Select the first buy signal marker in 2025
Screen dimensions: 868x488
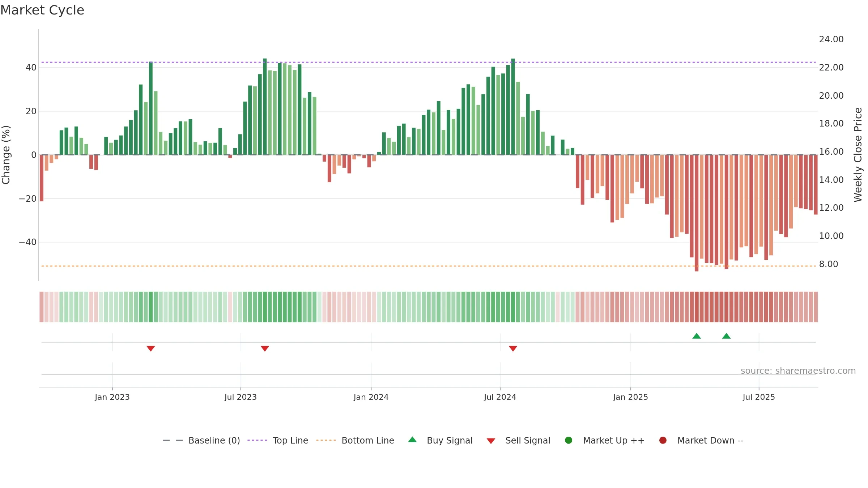pyautogui.click(x=697, y=336)
